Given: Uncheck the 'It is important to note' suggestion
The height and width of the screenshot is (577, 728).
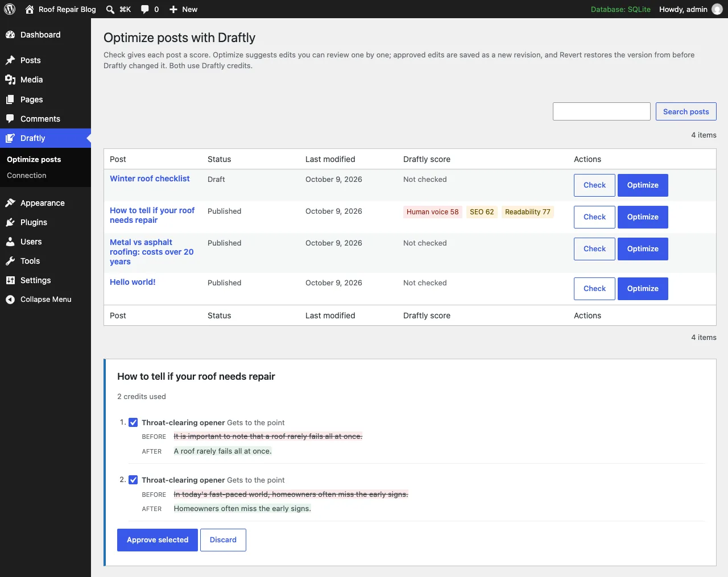Looking at the screenshot, I should pyautogui.click(x=133, y=422).
